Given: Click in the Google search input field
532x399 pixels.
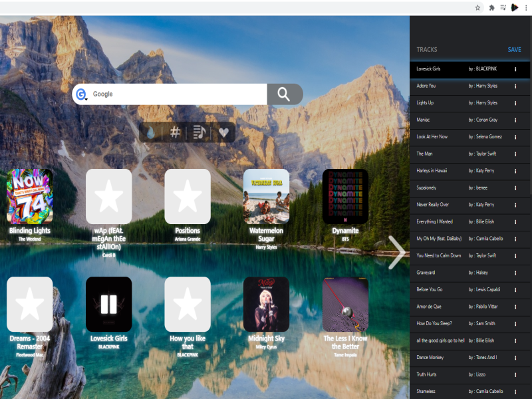Looking at the screenshot, I should (176, 94).
